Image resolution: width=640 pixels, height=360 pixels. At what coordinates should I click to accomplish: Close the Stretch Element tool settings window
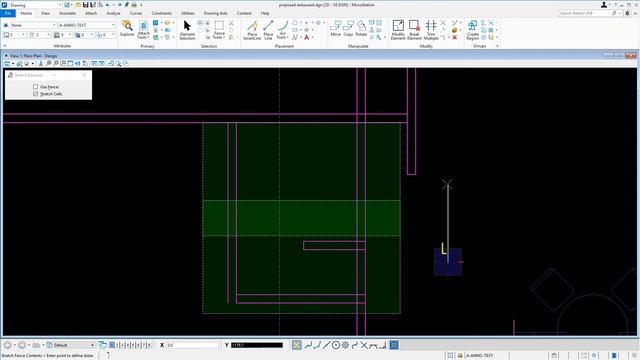pyautogui.click(x=84, y=75)
